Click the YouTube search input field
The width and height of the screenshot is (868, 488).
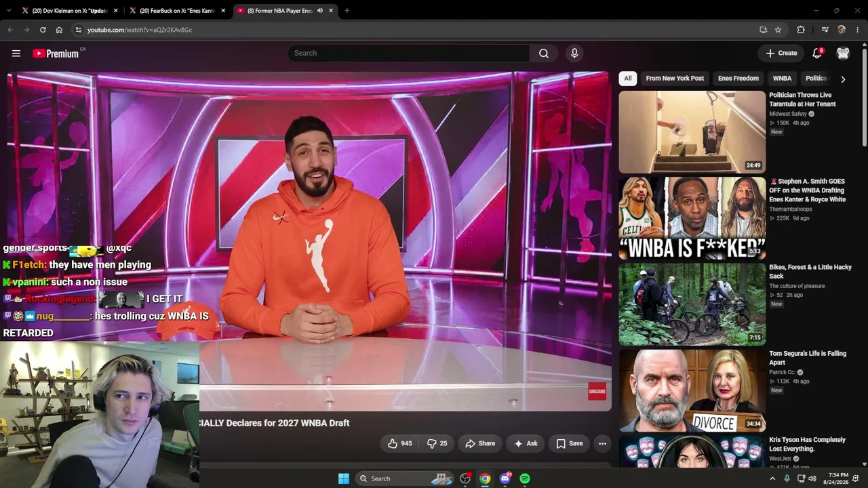click(409, 54)
